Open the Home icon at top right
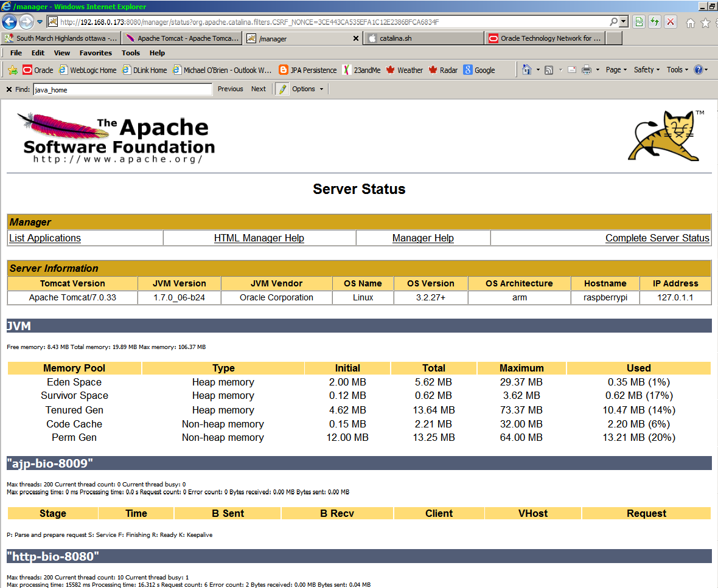The height and width of the screenshot is (588, 718). pyautogui.click(x=690, y=23)
